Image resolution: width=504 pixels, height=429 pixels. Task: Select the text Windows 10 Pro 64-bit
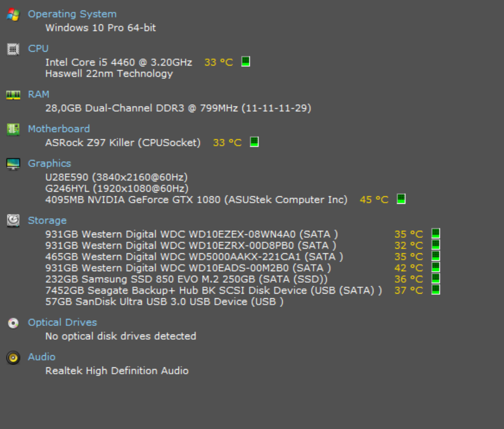tap(101, 28)
